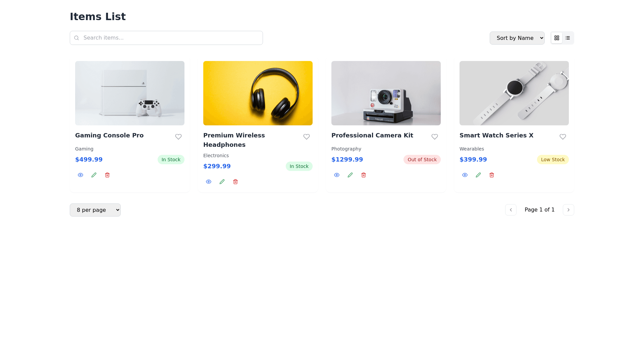Go to the next page

tap(568, 210)
